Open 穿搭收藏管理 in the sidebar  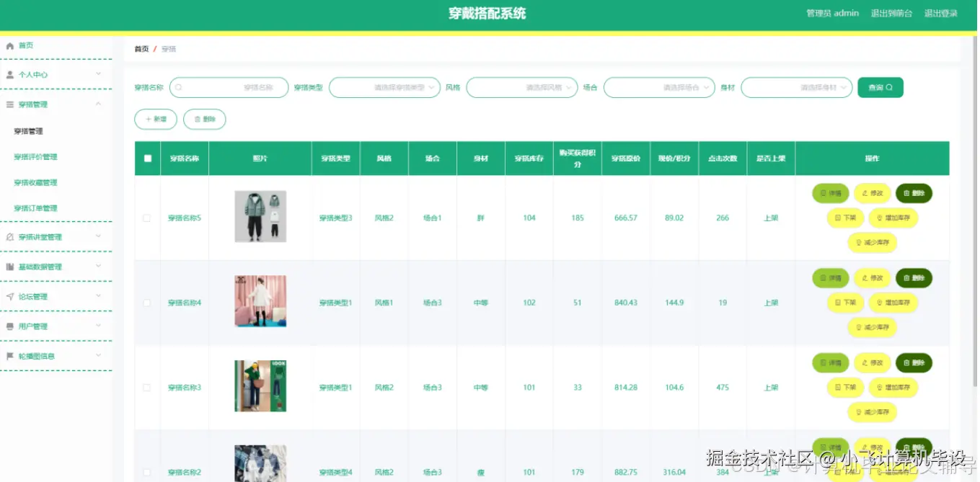point(35,183)
